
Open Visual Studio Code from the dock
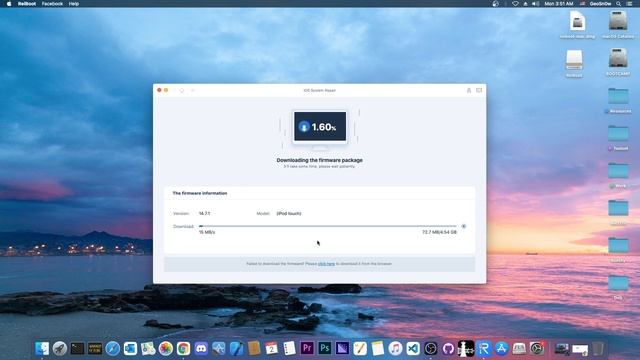point(413,348)
